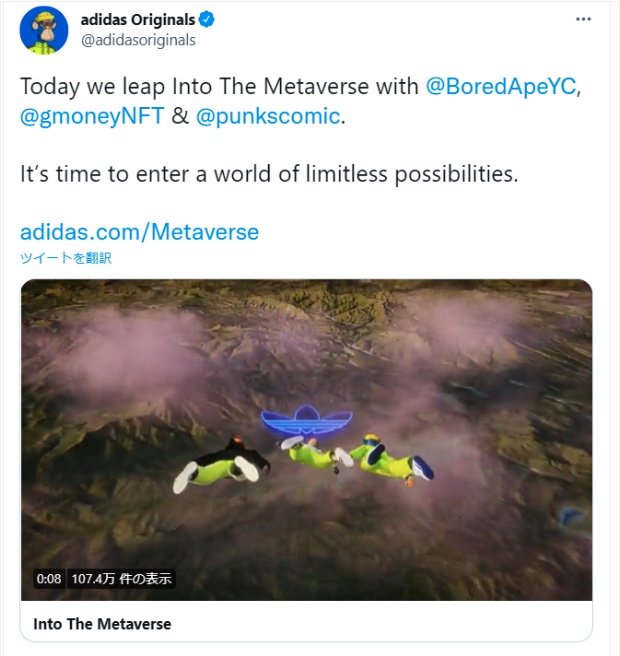Click the tweet's first line 'Into The Metaverse'
The image size is (620, 656).
pyautogui.click(x=270, y=86)
